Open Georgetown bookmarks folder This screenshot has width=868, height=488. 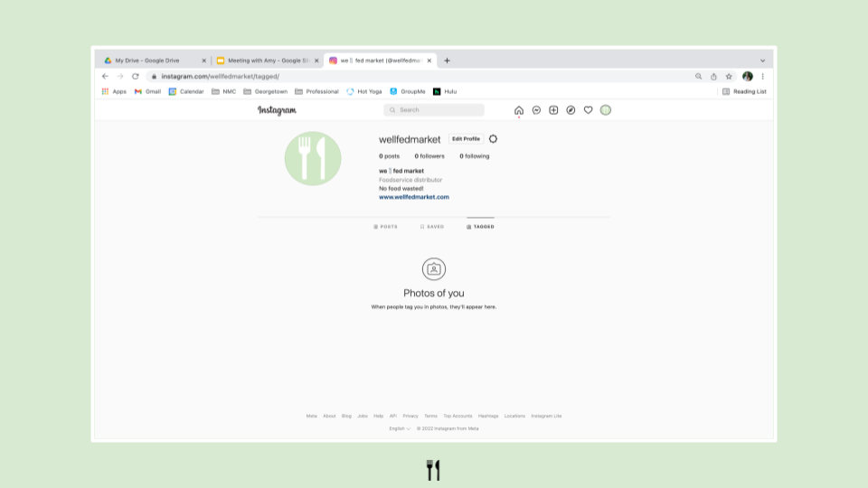click(x=265, y=91)
